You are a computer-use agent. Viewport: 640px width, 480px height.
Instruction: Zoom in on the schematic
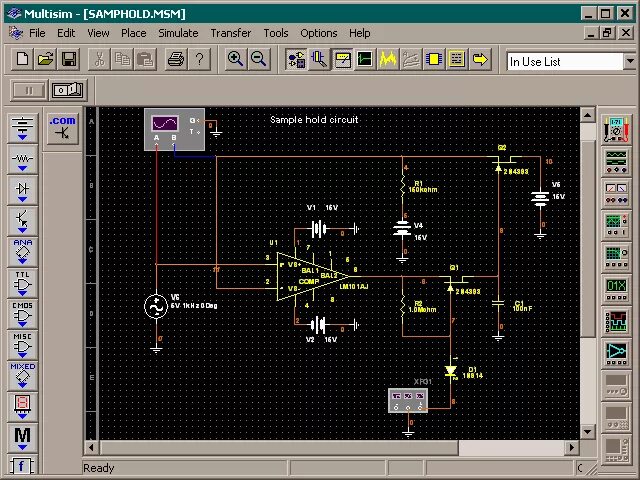pyautogui.click(x=236, y=60)
